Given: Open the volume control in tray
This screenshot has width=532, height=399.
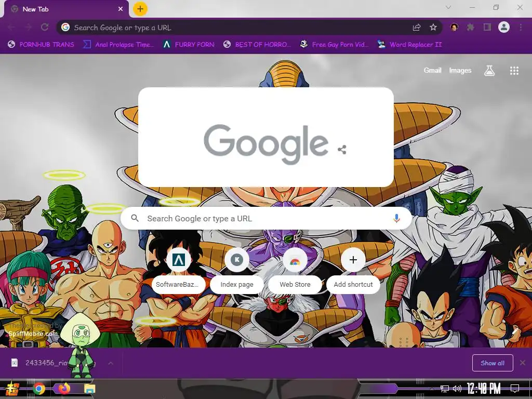Looking at the screenshot, I should pos(457,389).
